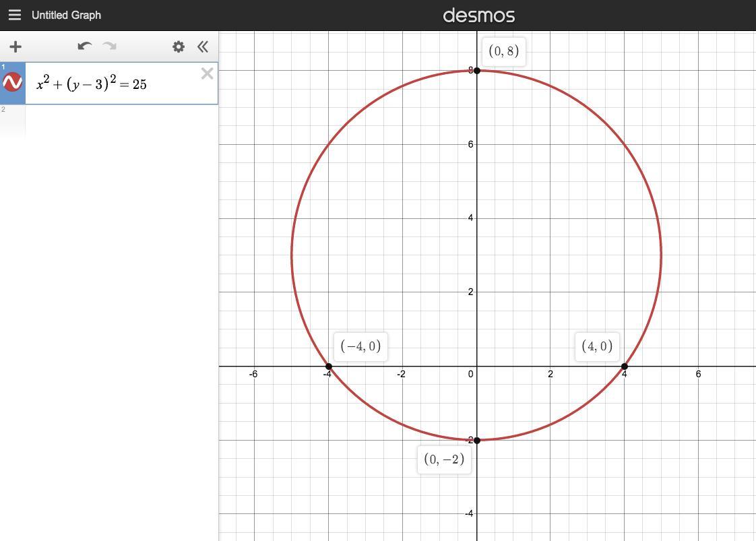Click the y-axis label -4
Viewport: 756px width, 541px height.
pyautogui.click(x=469, y=513)
